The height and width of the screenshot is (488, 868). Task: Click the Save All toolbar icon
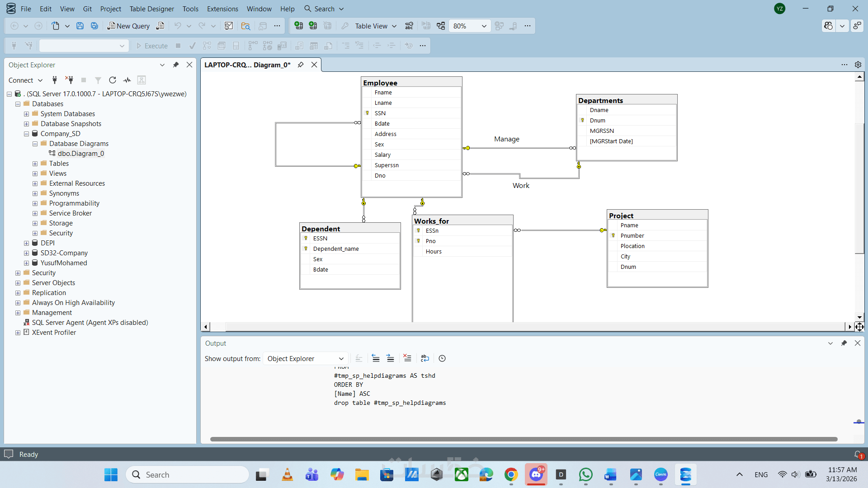[94, 26]
